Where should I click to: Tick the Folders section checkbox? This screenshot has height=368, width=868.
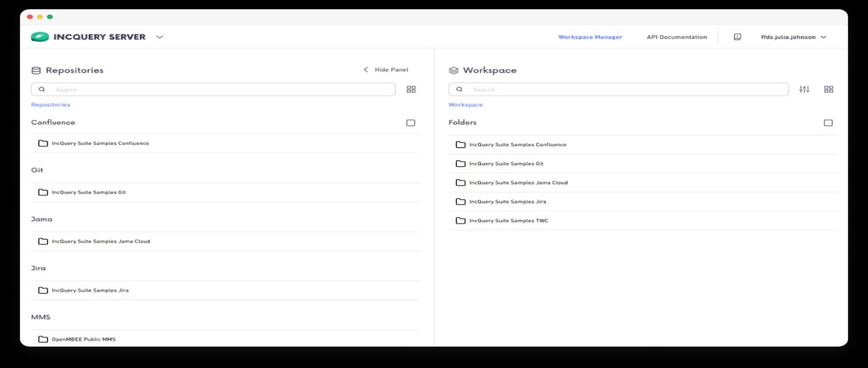(x=828, y=123)
